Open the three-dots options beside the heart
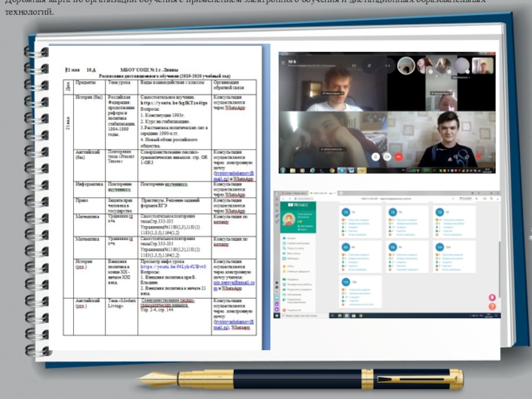This screenshot has height=399, width=532. point(489,157)
